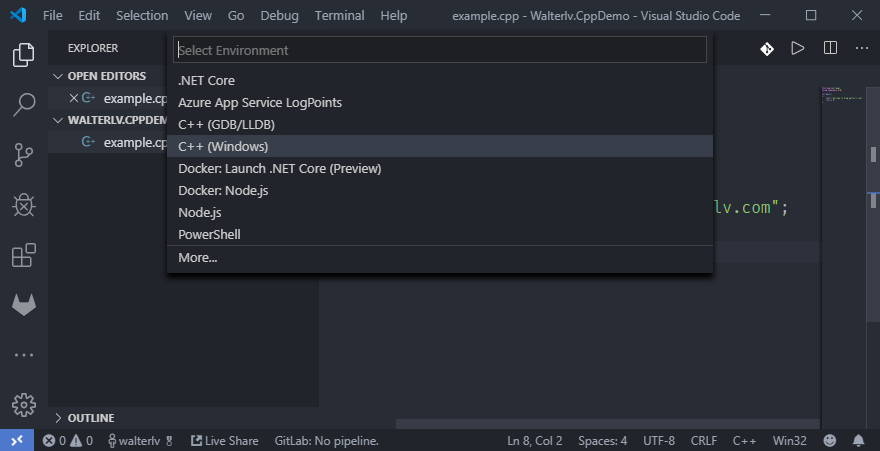Open the GitLab icon in activity bar
The height and width of the screenshot is (451, 880).
(23, 306)
